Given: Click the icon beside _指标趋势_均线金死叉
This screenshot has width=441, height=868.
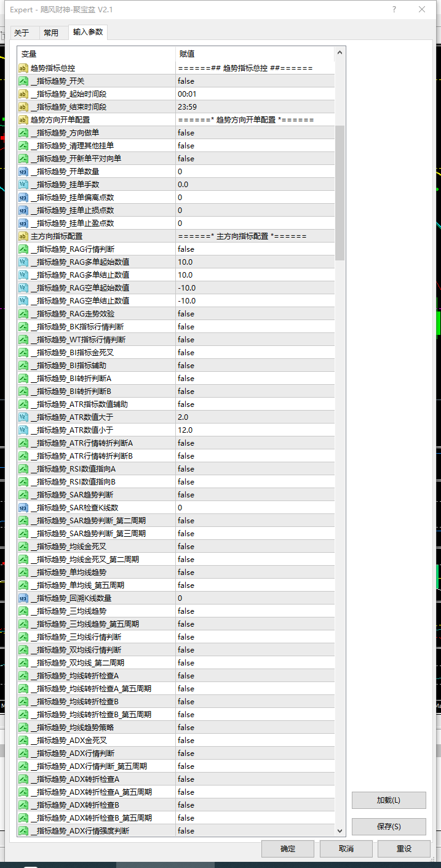Looking at the screenshot, I should (23, 547).
